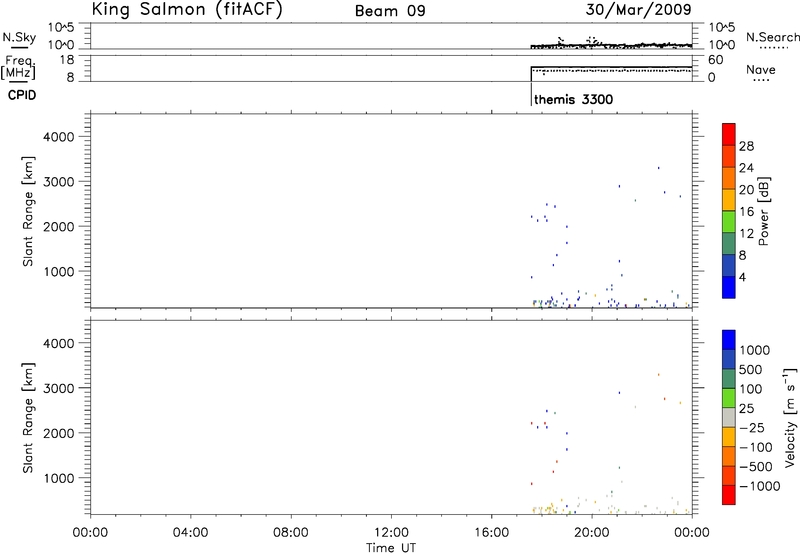Click the "Nave" legend label
This screenshot has width=800, height=554.
pyautogui.click(x=760, y=70)
